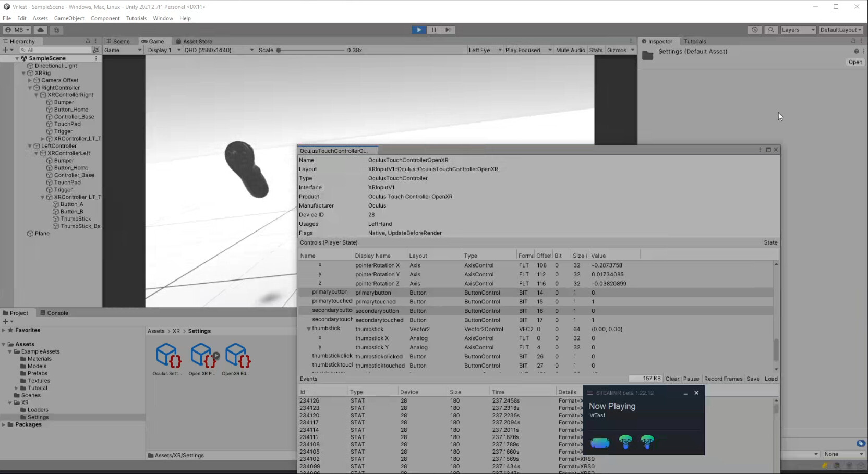Switch to the Scene tab
The height and width of the screenshot is (474, 868).
point(120,41)
